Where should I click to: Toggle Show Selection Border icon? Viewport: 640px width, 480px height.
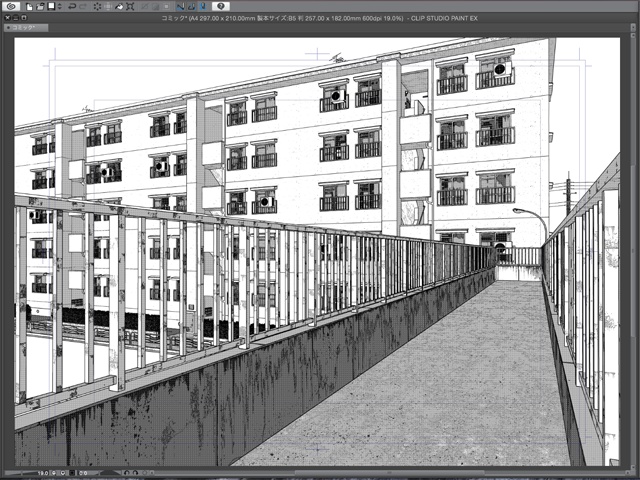click(166, 6)
